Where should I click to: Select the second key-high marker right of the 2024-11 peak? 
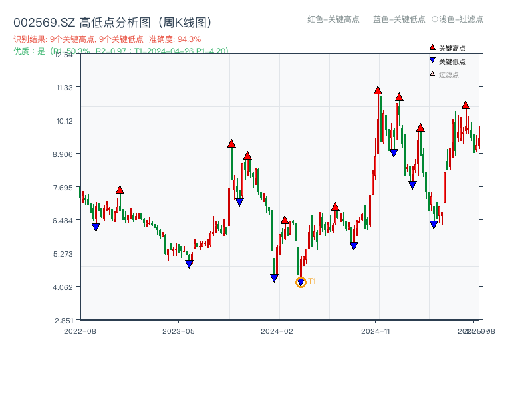pos(399,97)
